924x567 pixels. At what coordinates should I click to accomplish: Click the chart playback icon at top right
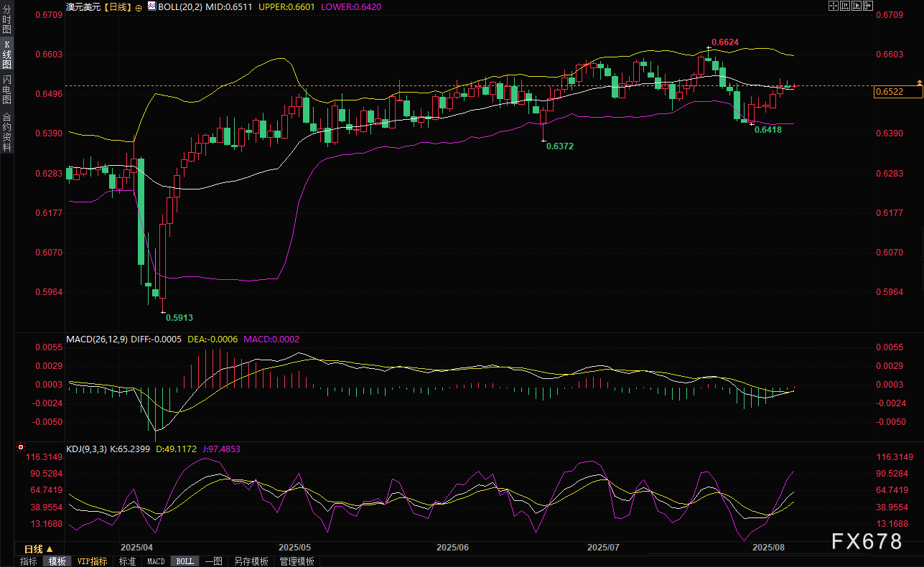(x=857, y=6)
